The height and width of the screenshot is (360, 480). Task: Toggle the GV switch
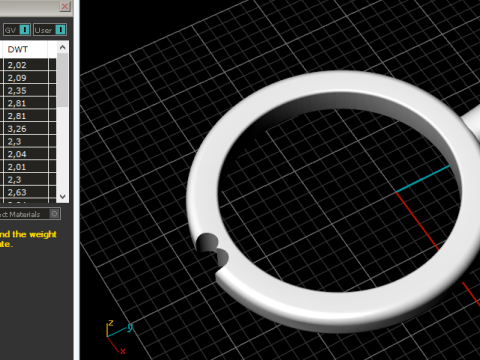click(x=24, y=30)
